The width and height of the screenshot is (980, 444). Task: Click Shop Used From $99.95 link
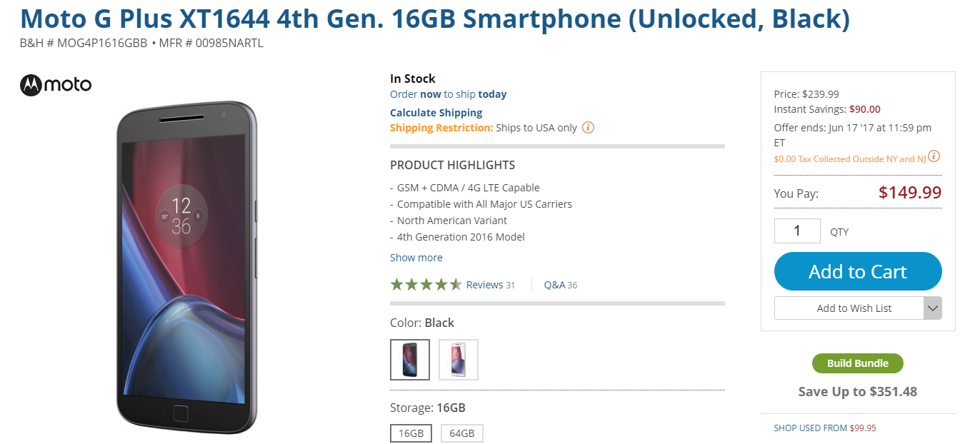(x=824, y=428)
